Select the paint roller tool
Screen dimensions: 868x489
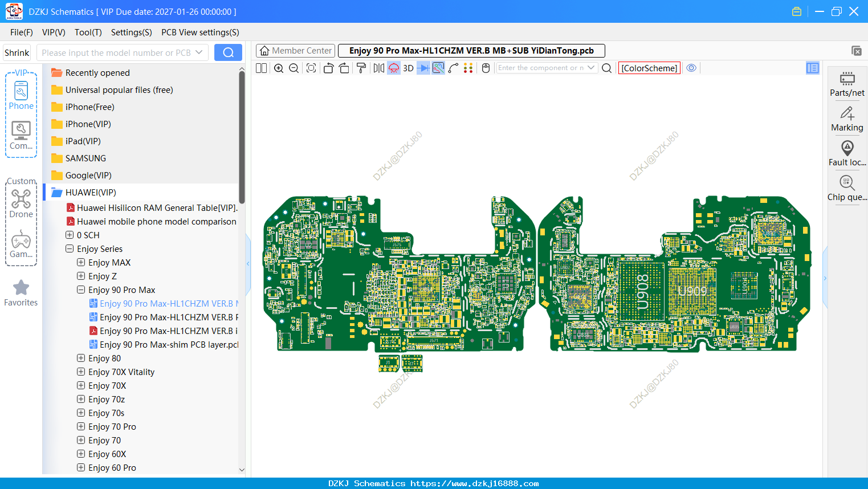[x=361, y=68]
